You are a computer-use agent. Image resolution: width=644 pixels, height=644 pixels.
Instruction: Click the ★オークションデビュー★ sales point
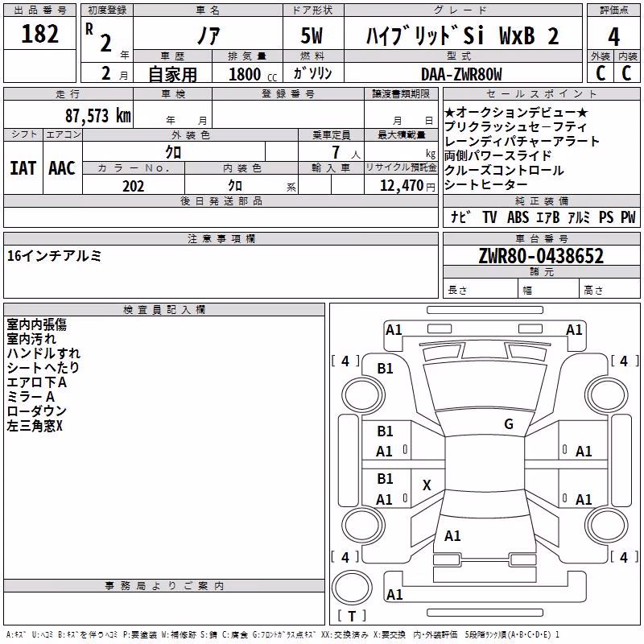516,112
